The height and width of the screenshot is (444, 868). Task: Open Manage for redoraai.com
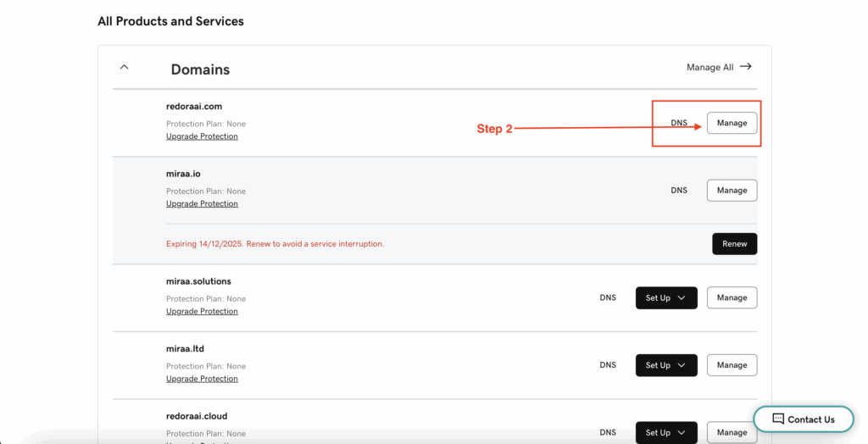click(732, 123)
